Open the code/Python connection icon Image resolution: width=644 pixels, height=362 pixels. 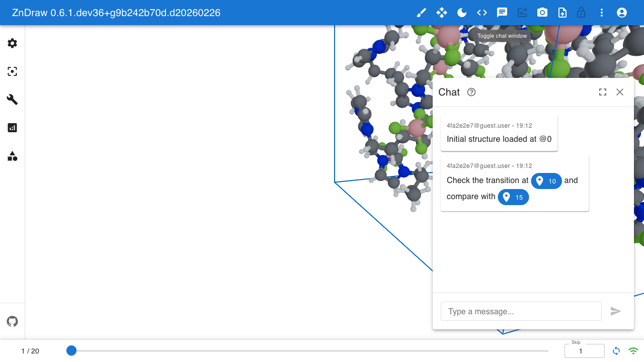coord(482,13)
